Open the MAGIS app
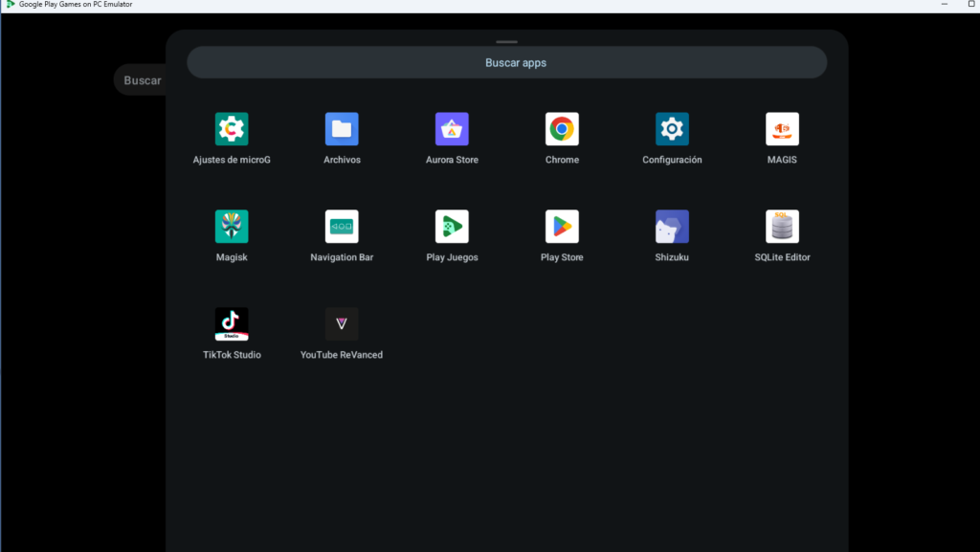Viewport: 980px width, 552px height. [x=782, y=129]
